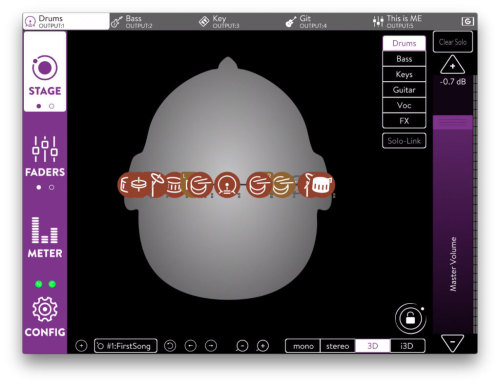500x386 pixels.
Task: Open the FADERS view
Action: click(x=45, y=162)
